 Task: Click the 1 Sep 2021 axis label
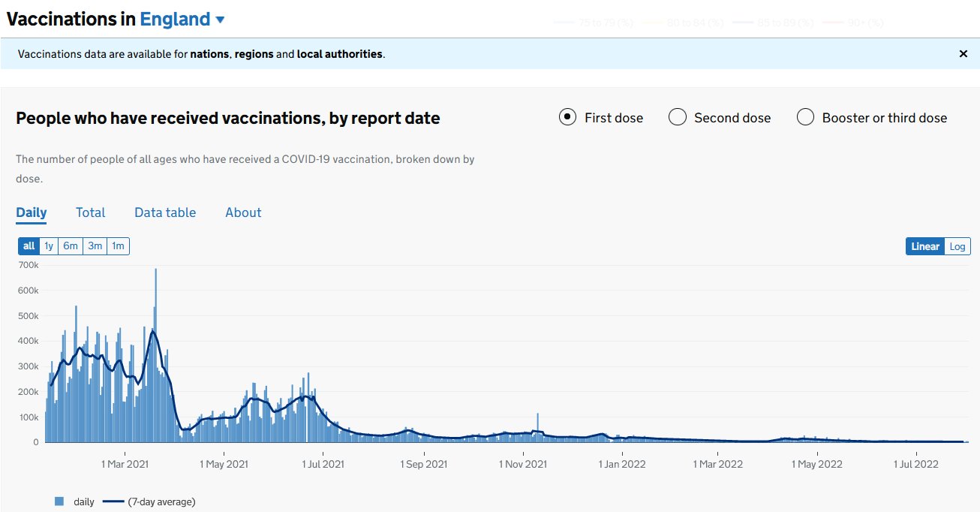pos(424,464)
